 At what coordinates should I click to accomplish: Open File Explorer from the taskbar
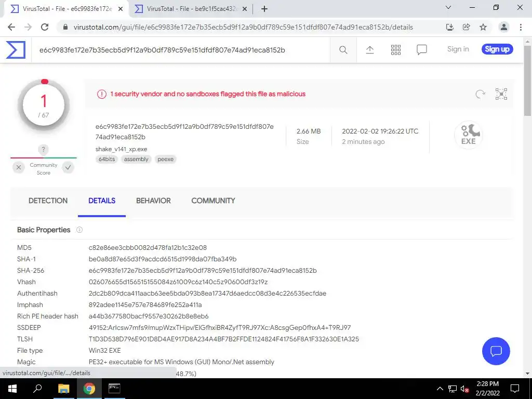point(63,389)
